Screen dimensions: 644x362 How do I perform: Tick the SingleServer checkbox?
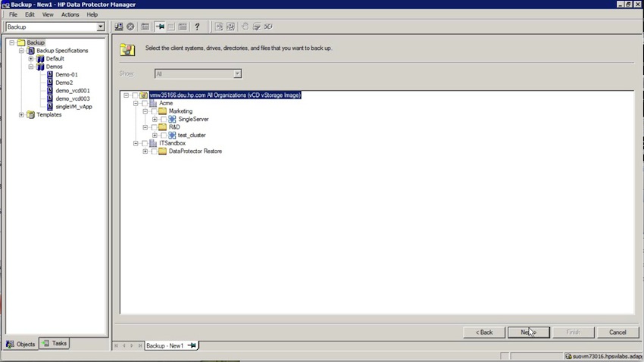point(164,119)
